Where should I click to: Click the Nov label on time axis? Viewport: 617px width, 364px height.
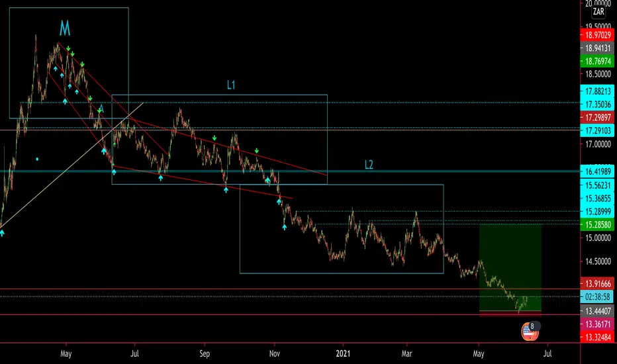coord(274,354)
